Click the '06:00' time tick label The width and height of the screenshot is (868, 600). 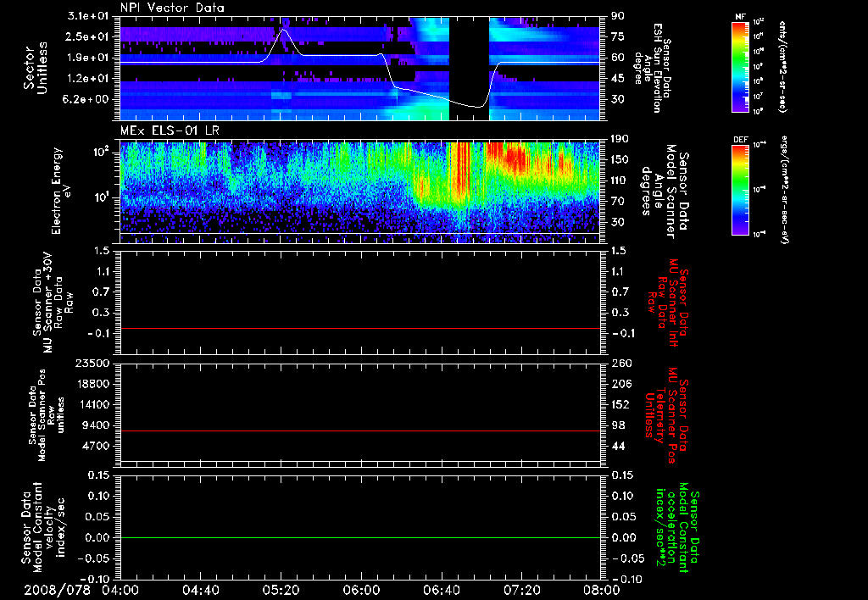click(361, 590)
